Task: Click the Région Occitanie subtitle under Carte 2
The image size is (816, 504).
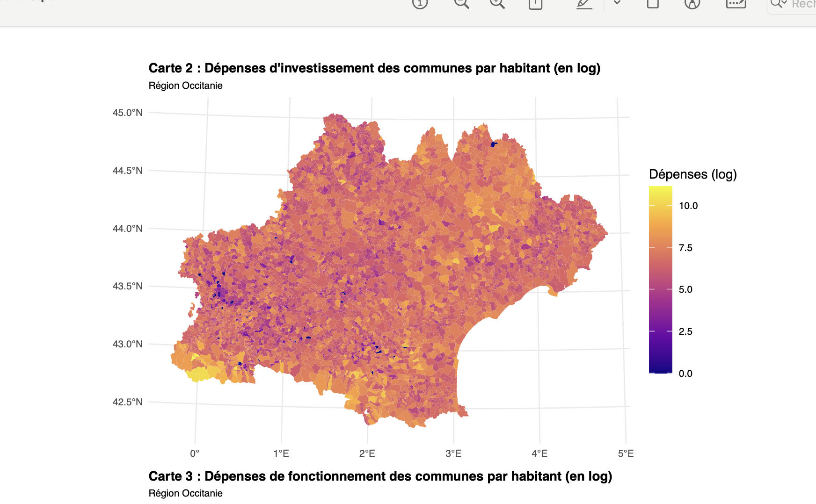Action: 185,86
